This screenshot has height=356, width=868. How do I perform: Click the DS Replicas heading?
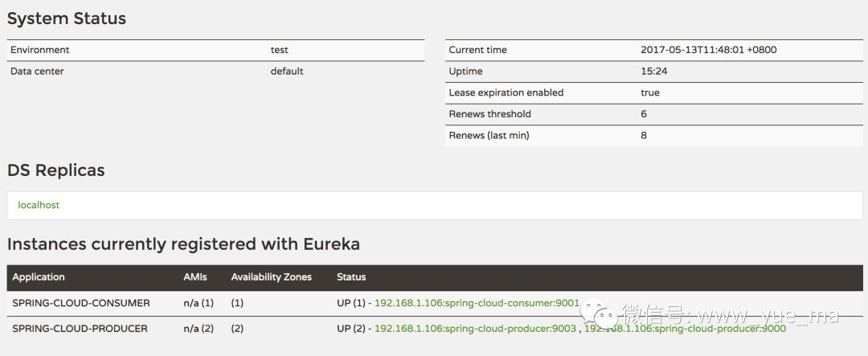coord(56,170)
